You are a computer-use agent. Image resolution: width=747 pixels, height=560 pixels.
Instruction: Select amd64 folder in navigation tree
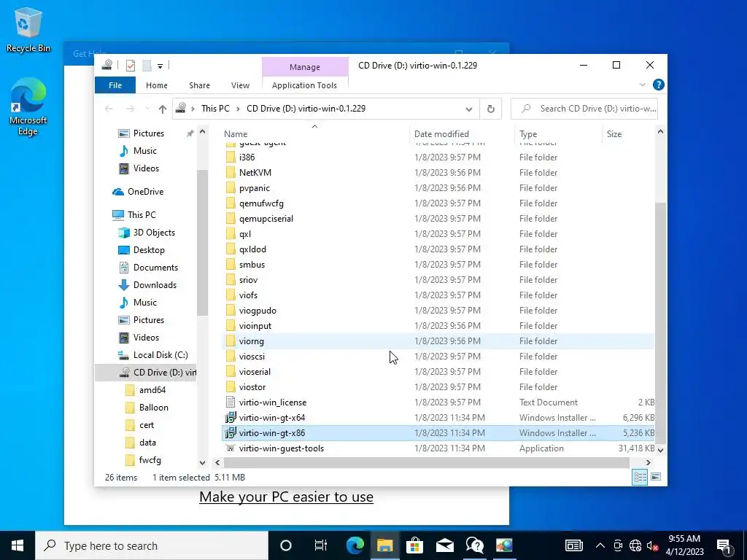145,390
